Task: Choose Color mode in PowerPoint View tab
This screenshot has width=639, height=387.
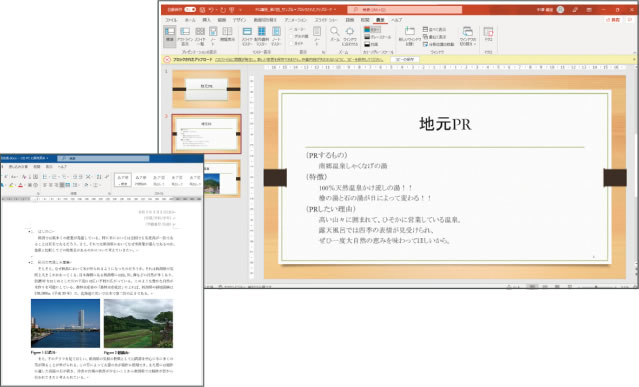Action: [372, 30]
